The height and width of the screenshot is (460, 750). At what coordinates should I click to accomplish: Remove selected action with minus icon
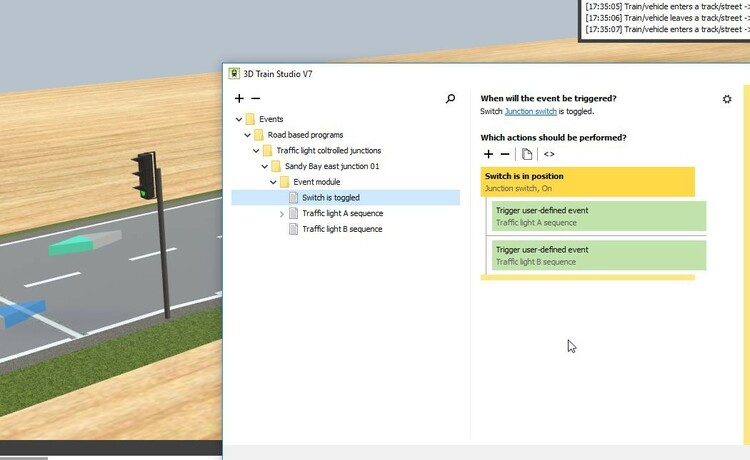[x=505, y=154]
